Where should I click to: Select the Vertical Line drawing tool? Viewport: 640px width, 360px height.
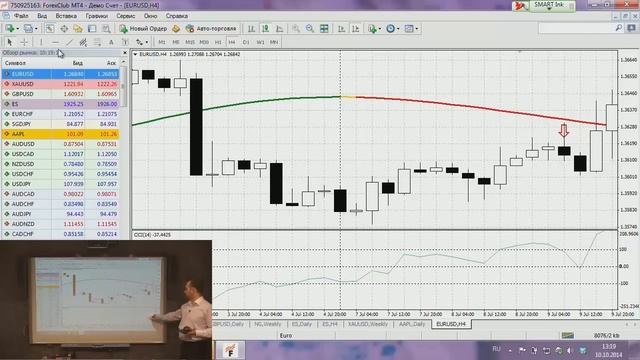point(41,42)
